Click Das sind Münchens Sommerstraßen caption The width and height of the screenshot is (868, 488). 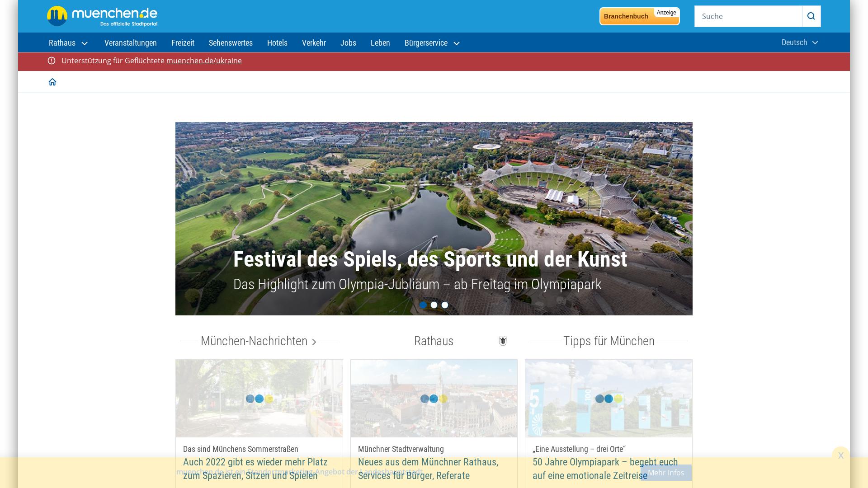pyautogui.click(x=241, y=449)
